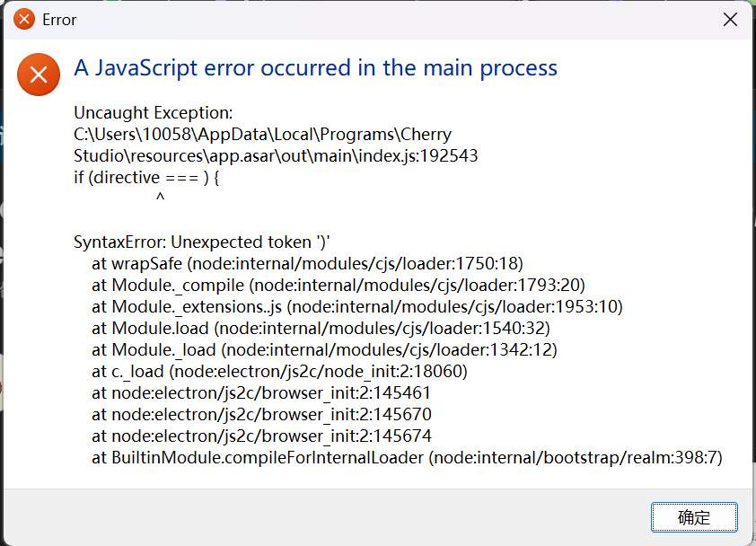Click the caret marker under the code line

click(x=160, y=197)
